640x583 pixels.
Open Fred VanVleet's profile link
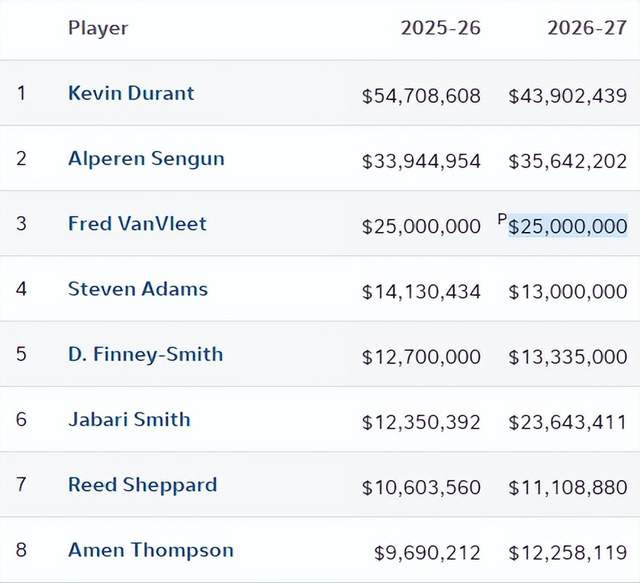point(137,224)
